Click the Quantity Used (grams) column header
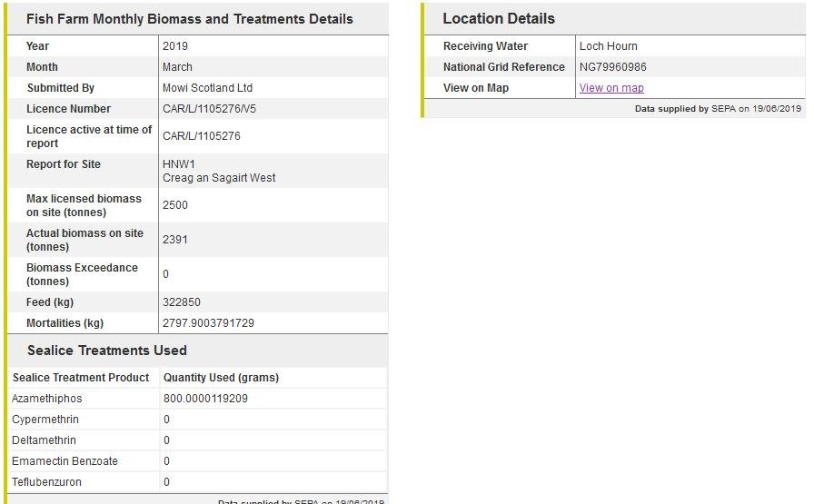The height and width of the screenshot is (504, 814). tap(221, 378)
